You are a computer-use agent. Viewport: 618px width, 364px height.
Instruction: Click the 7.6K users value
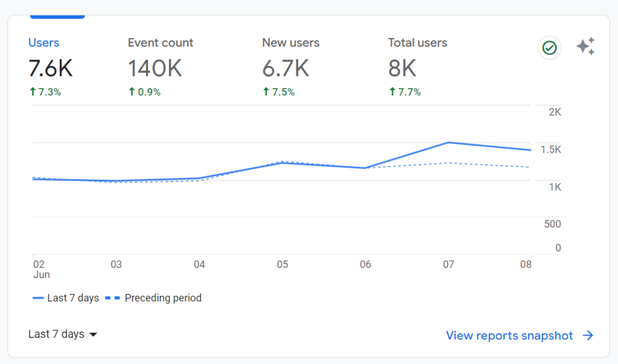pyautogui.click(x=51, y=68)
